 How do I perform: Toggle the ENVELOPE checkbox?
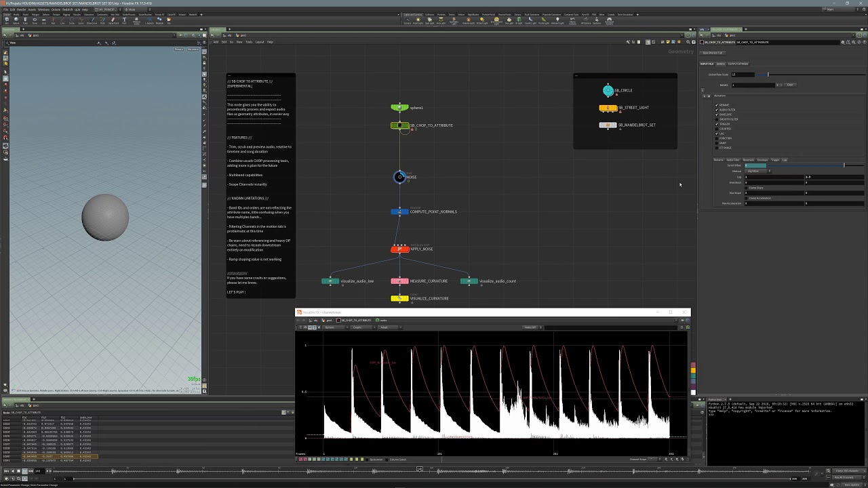(x=717, y=115)
